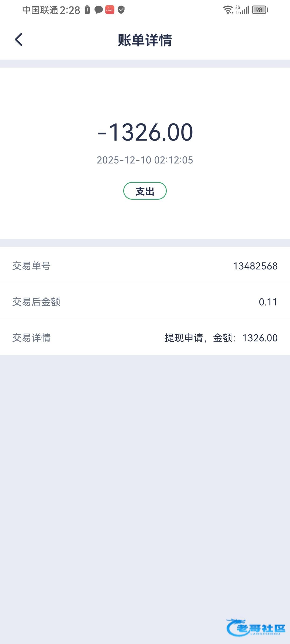Tap the status bar clock 2:28

coord(70,10)
